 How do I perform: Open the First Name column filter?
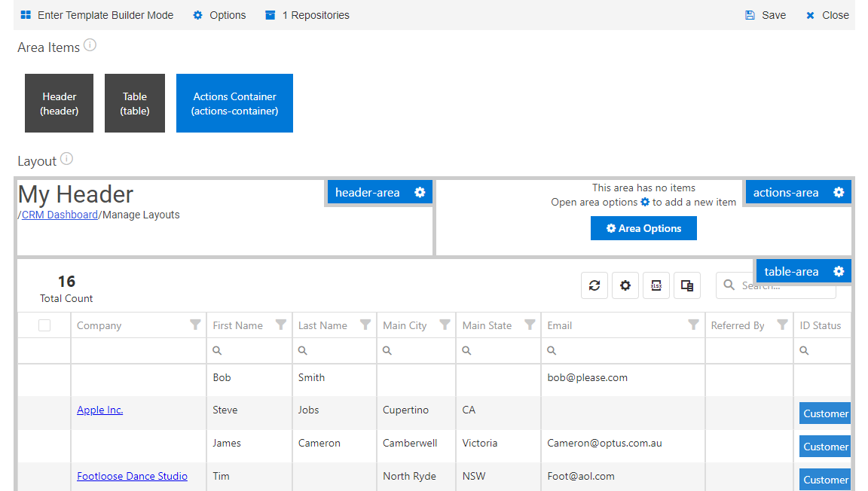281,325
